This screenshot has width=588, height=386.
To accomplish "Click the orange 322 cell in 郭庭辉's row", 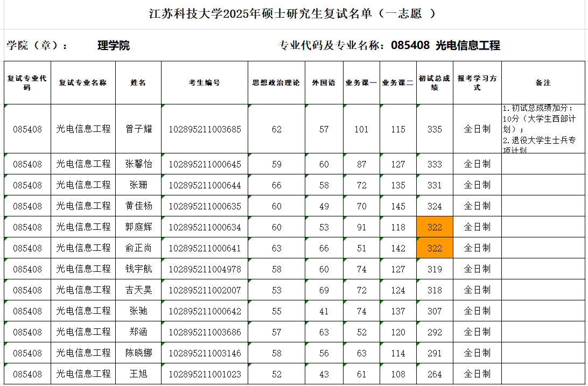I will coord(435,227).
